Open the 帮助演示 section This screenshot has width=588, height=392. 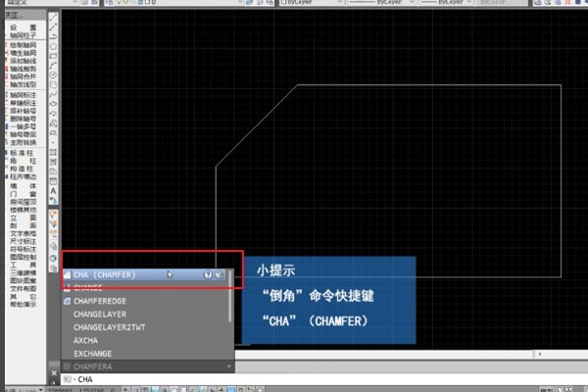pos(24,304)
